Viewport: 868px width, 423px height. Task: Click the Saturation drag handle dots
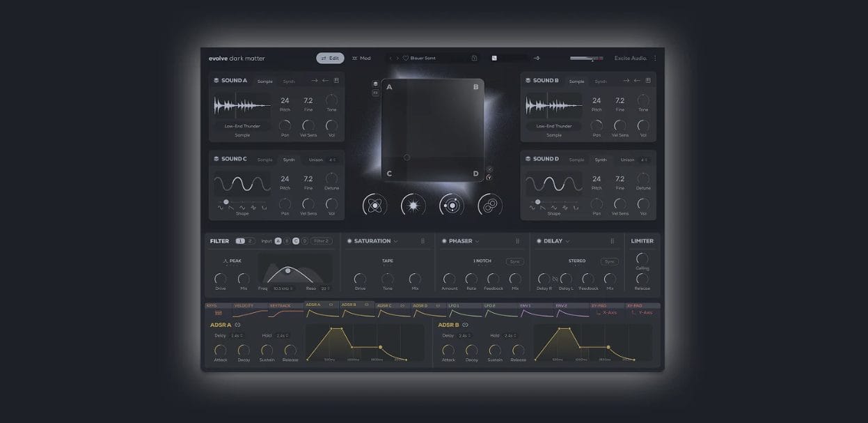pyautogui.click(x=423, y=241)
